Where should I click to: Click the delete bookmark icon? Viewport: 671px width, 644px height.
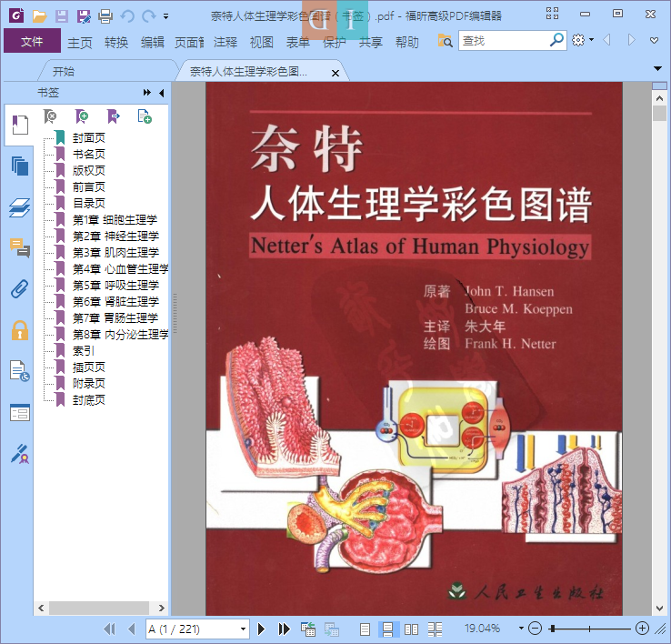pos(50,116)
